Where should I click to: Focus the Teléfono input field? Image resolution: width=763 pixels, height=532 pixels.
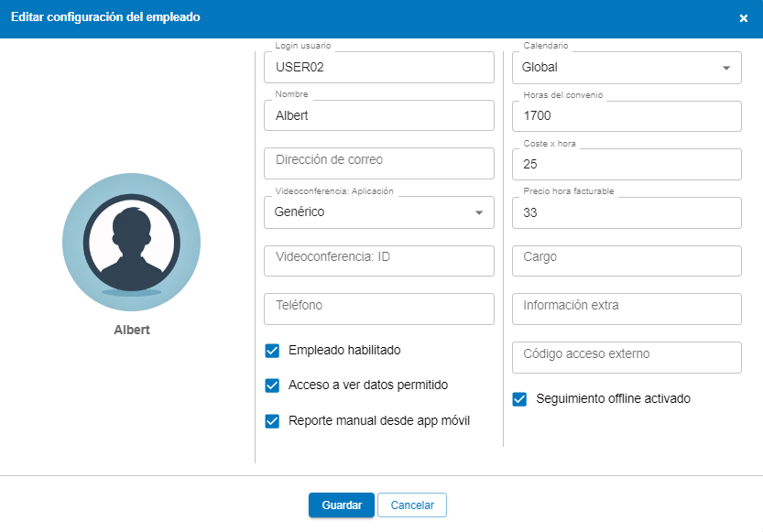[378, 309]
